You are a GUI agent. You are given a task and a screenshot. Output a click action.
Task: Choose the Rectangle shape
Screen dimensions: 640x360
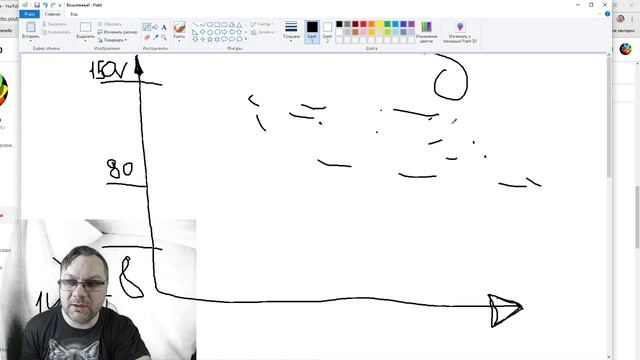point(217,25)
